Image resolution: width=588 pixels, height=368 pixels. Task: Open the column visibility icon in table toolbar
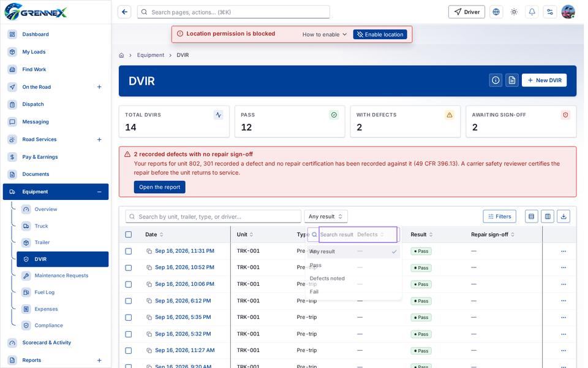(548, 217)
